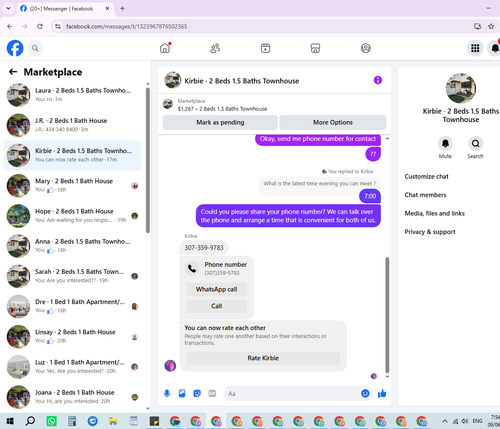
Task: Click the Mark as pending button
Action: click(x=220, y=122)
